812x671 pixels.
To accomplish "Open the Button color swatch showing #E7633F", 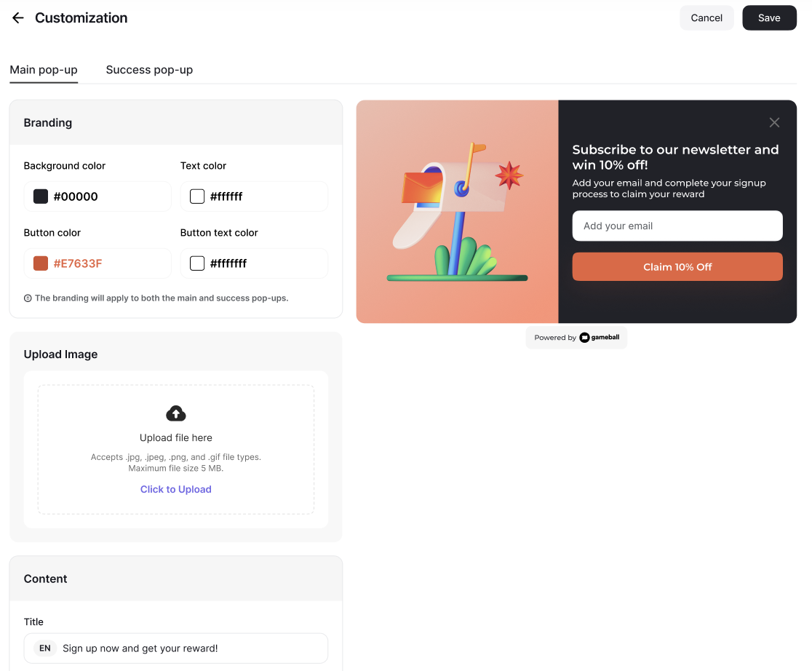I will pyautogui.click(x=40, y=263).
